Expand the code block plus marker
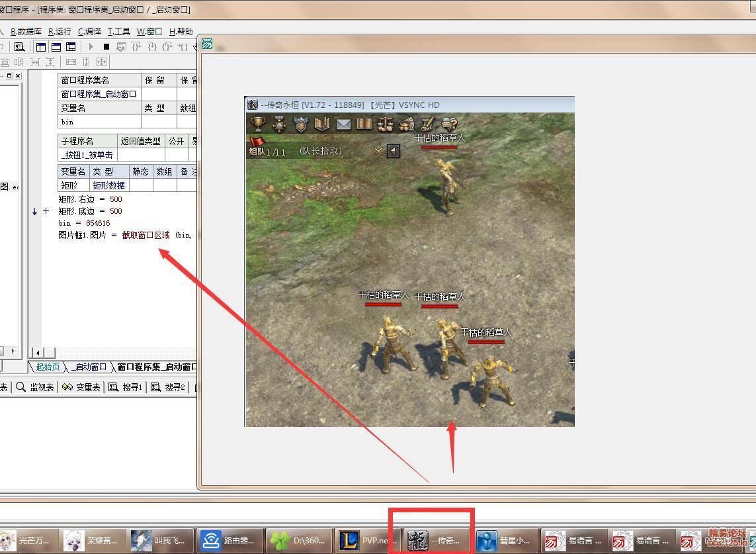The image size is (756, 554). coord(46,211)
